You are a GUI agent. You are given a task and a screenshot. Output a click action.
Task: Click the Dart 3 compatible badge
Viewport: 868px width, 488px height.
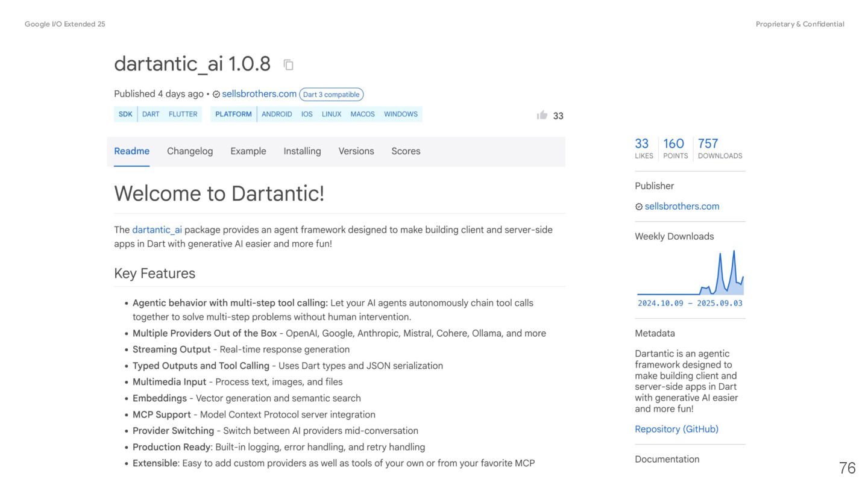[331, 95]
